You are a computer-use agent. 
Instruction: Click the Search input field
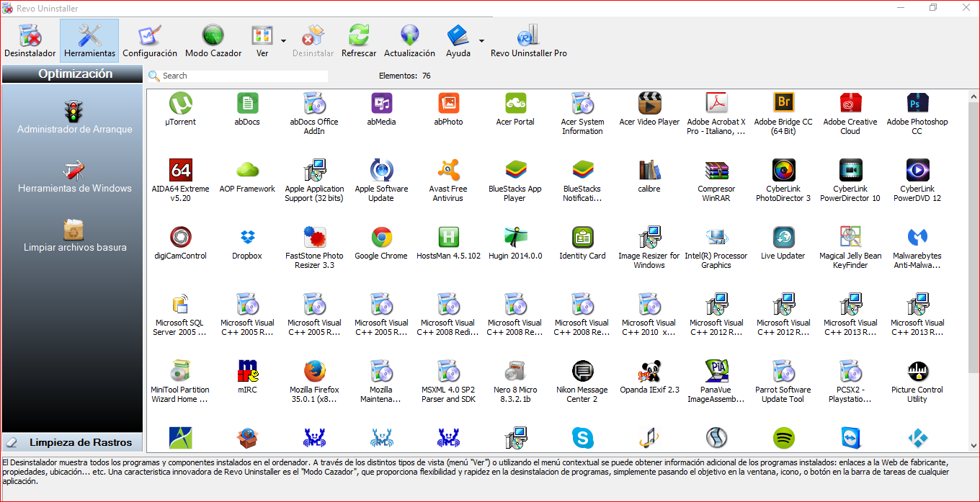coord(244,76)
